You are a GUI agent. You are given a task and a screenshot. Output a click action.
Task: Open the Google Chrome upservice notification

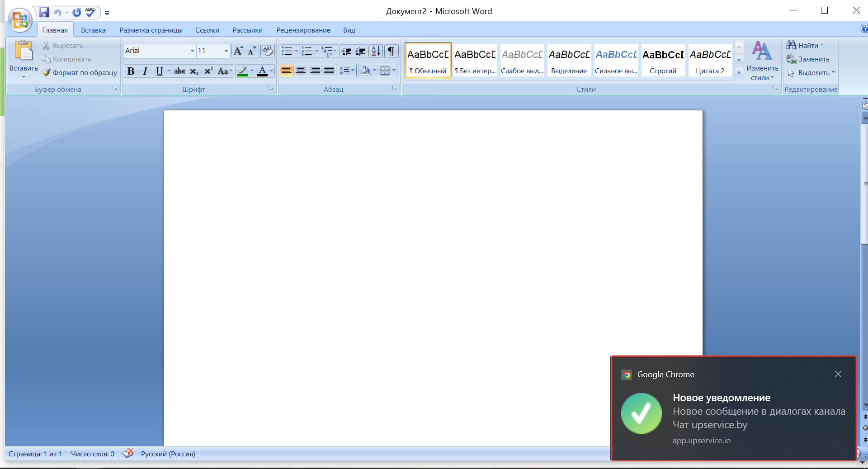pos(734,408)
